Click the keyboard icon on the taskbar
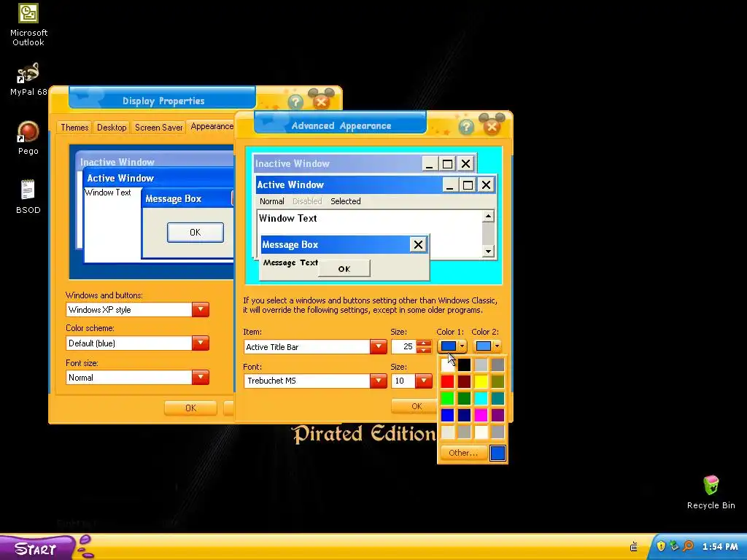747x560 pixels. coord(634,547)
